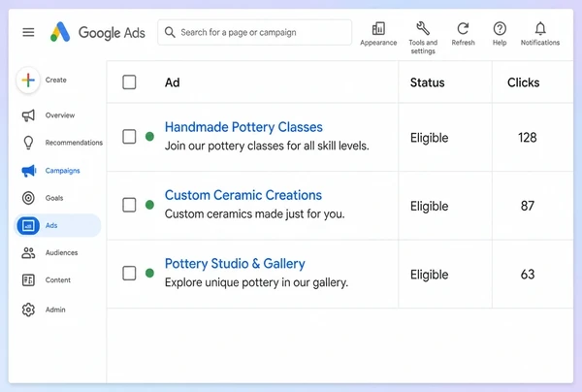Click the Notifications label text

[x=540, y=43]
